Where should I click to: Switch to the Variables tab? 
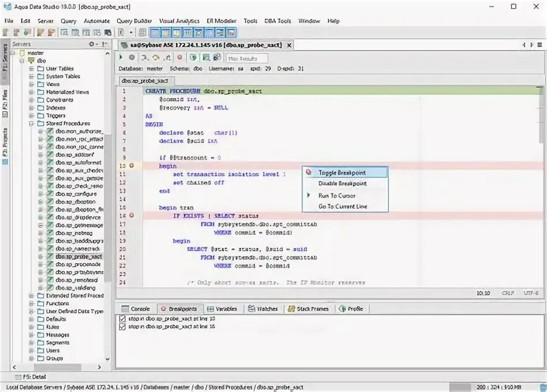click(x=222, y=309)
